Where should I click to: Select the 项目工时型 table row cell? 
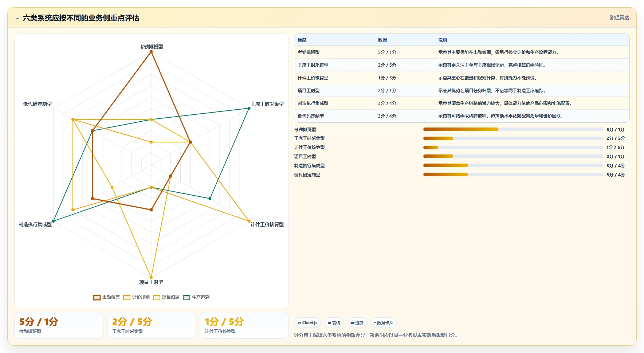click(309, 91)
